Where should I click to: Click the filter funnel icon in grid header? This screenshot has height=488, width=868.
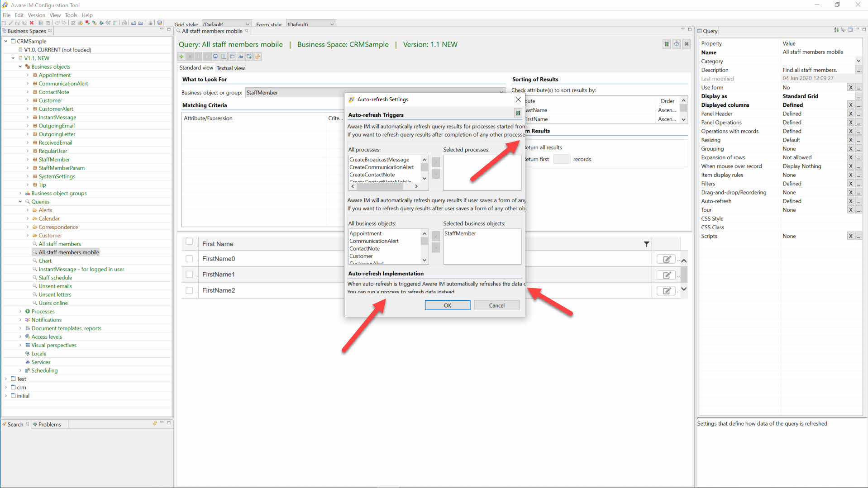[646, 244]
